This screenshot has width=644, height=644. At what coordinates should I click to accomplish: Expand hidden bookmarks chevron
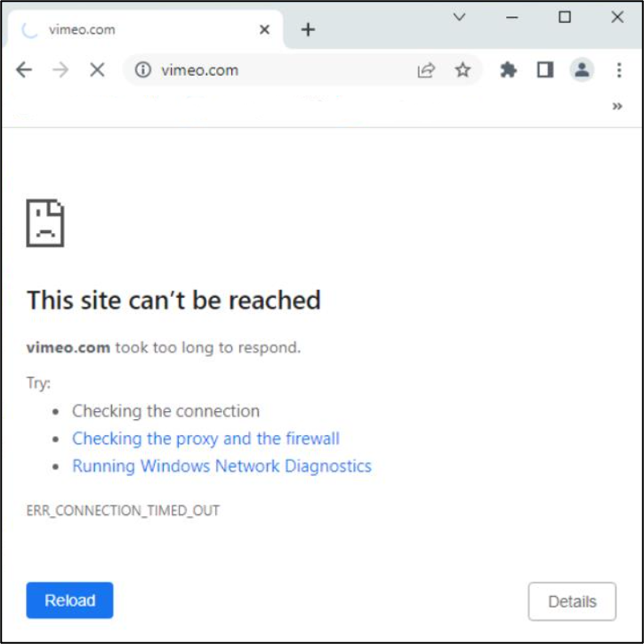(x=617, y=107)
